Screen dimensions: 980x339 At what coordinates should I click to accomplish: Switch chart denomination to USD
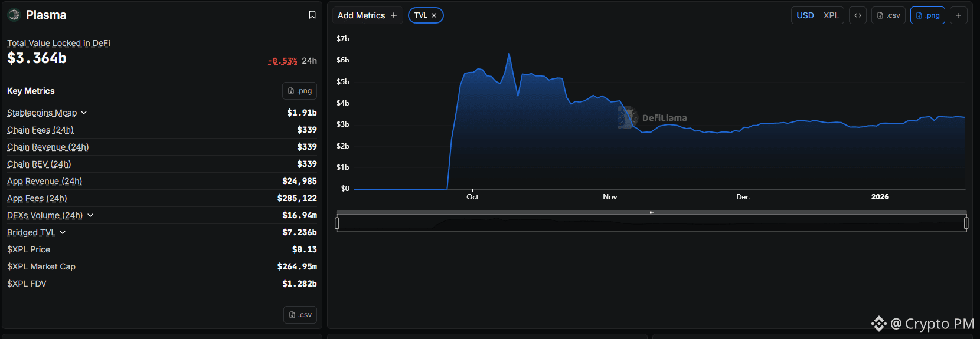(x=805, y=15)
